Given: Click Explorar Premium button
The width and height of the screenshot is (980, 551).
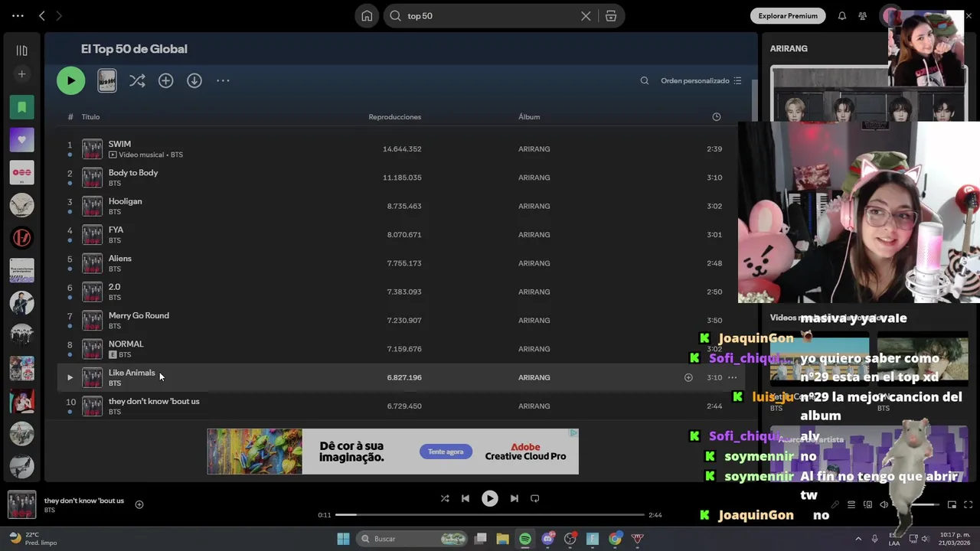Looking at the screenshot, I should pyautogui.click(x=788, y=15).
